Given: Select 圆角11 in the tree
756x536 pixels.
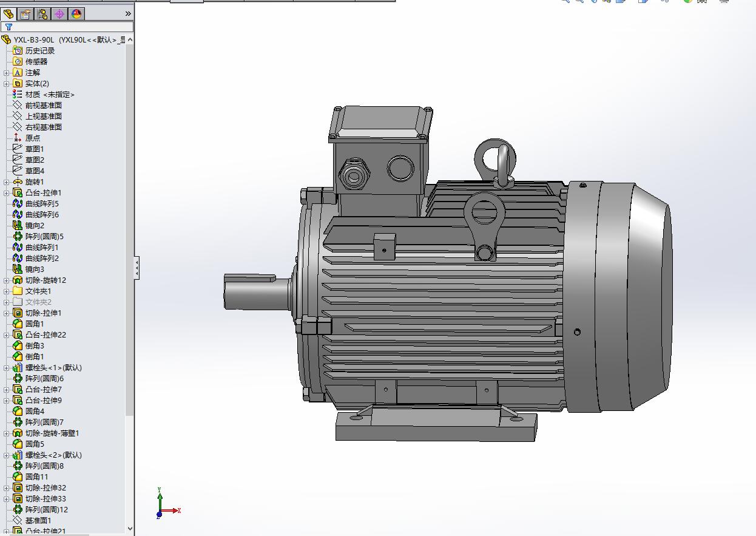Looking at the screenshot, I should tap(36, 477).
